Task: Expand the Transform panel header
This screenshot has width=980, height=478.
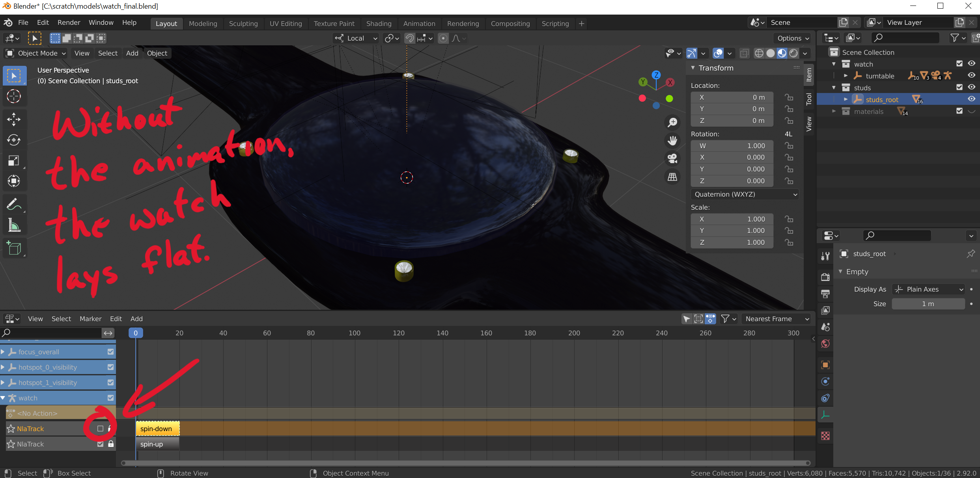Action: (717, 67)
